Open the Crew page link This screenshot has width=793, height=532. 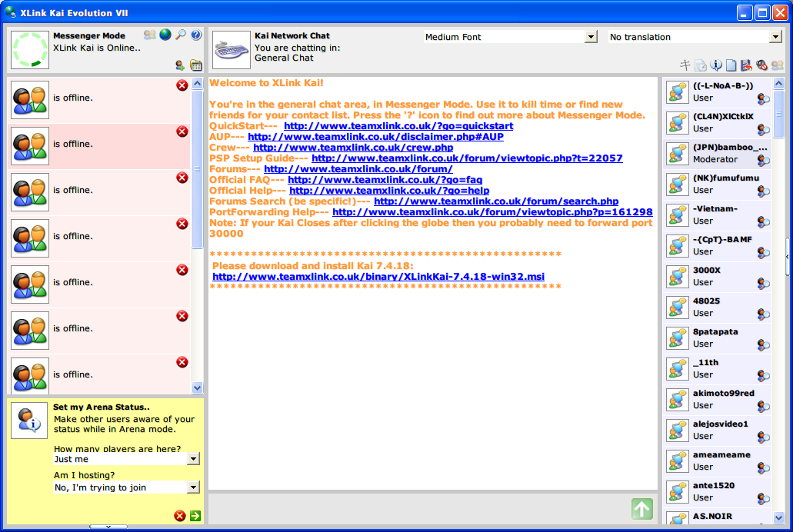353,147
